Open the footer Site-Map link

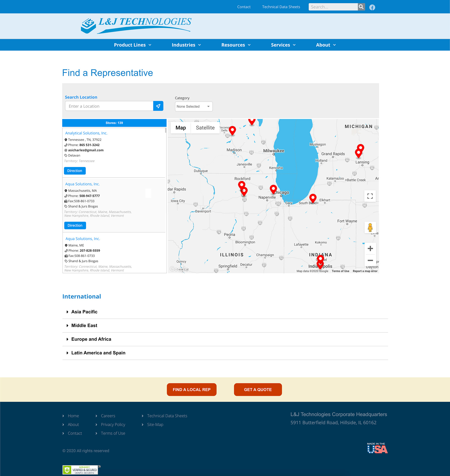(x=155, y=424)
